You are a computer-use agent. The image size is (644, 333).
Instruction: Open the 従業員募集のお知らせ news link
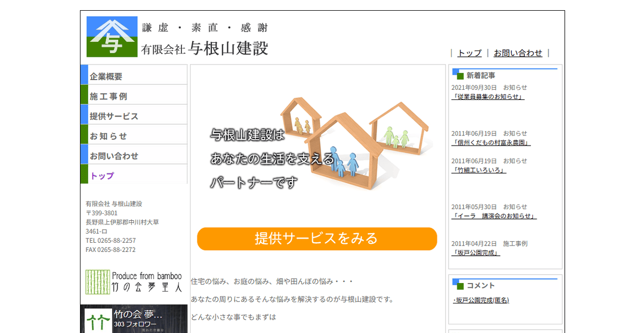coord(487,97)
